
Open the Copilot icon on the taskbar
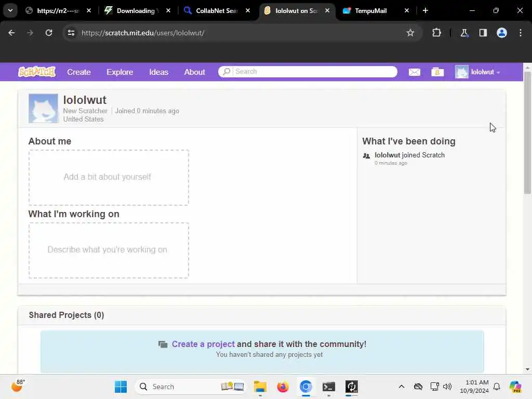tap(515, 387)
